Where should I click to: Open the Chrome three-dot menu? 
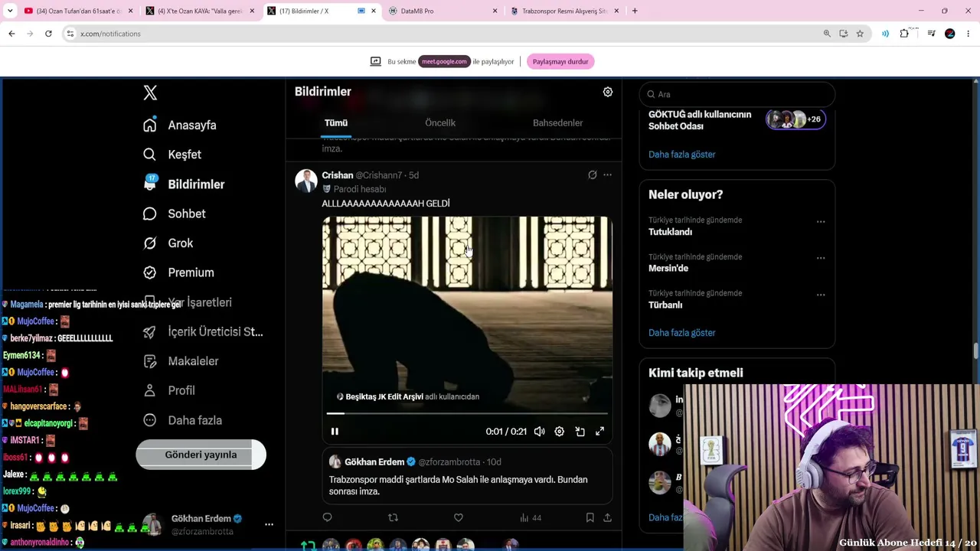[969, 34]
